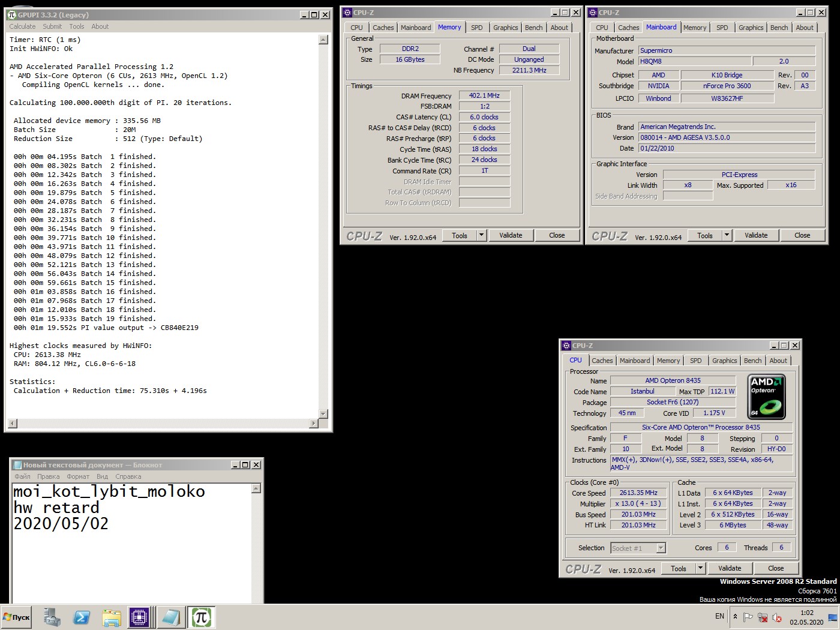Screen dimensions: 840x630
Task: Click the Show Desktop button in the tray
Action: pyautogui.click(x=833, y=617)
